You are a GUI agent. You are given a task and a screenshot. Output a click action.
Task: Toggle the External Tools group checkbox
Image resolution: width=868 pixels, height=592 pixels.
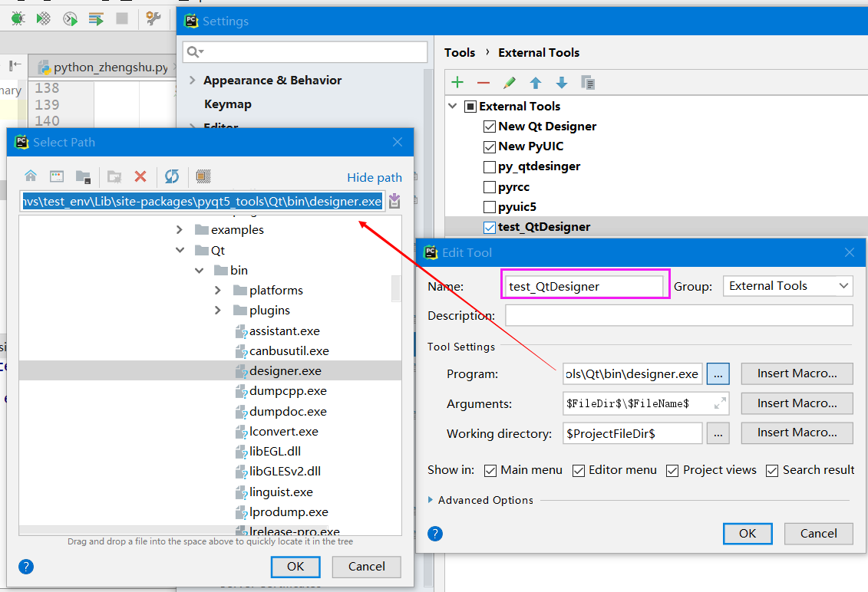(470, 107)
